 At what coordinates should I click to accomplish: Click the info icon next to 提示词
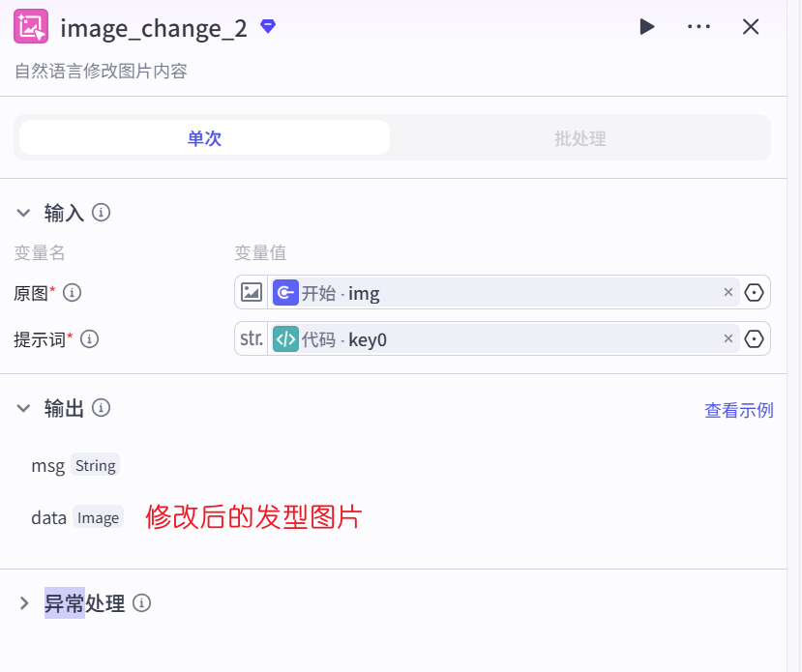coord(90,338)
